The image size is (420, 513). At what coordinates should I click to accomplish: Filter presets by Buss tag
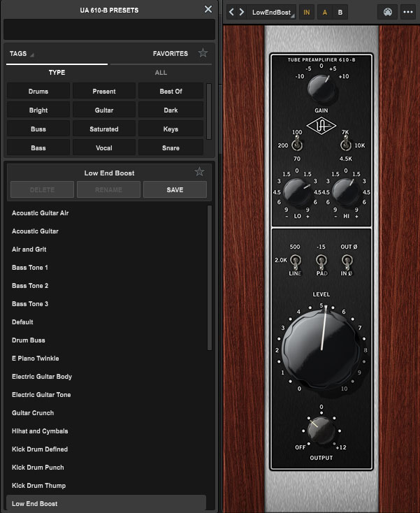(x=38, y=129)
